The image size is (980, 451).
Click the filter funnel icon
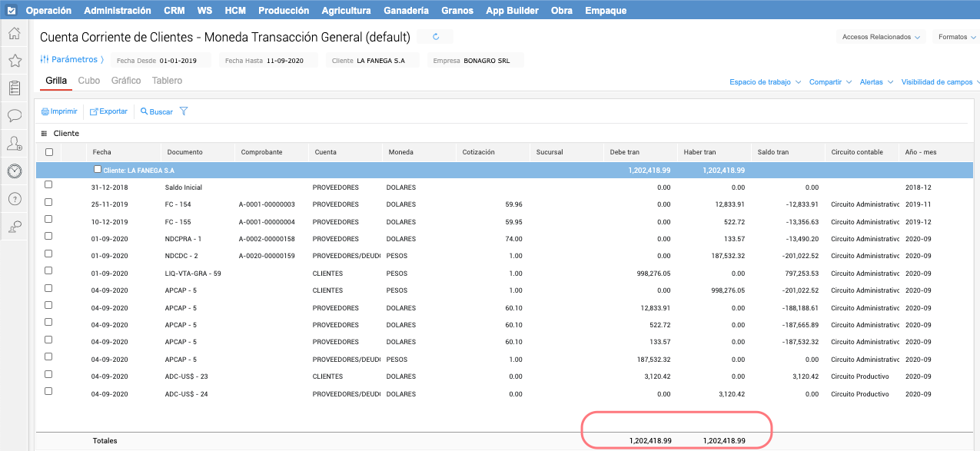point(184,111)
